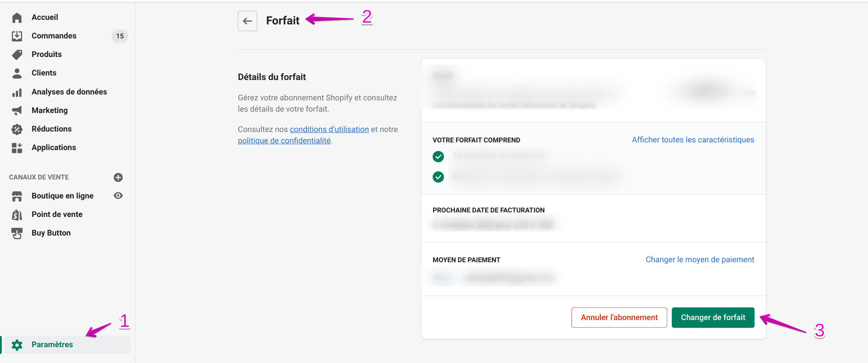Expand Afficher toutes les caractéristiques
The image size is (868, 363).
pos(693,140)
